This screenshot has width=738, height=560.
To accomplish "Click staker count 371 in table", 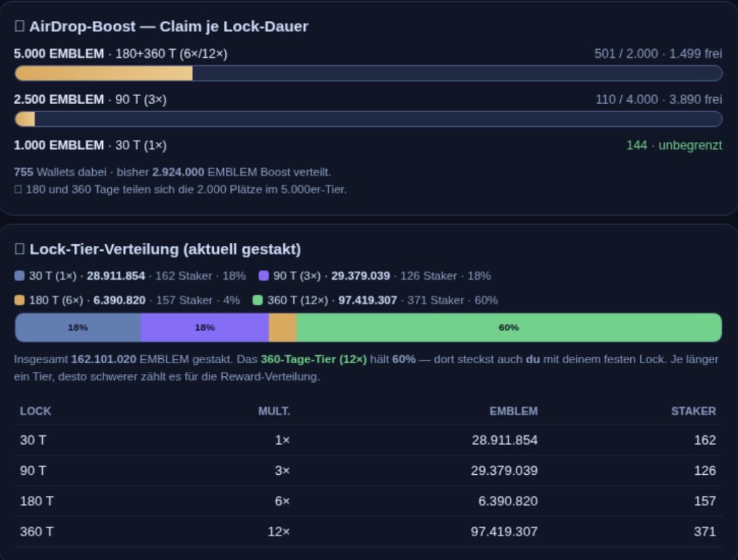I will pyautogui.click(x=705, y=532).
